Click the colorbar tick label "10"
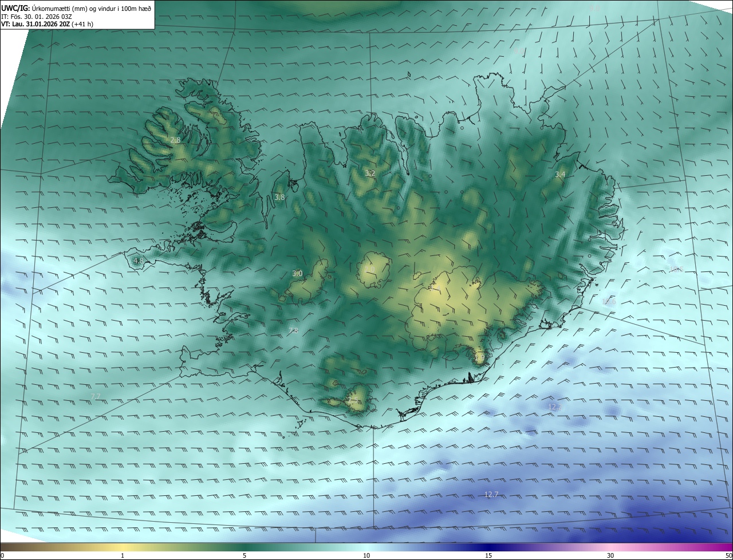The height and width of the screenshot is (560, 733). (x=366, y=555)
